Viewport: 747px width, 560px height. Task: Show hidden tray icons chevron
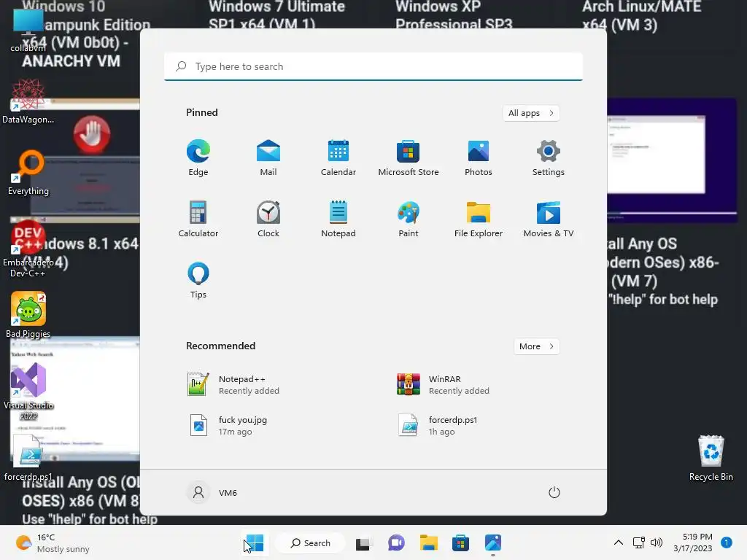[x=619, y=542]
